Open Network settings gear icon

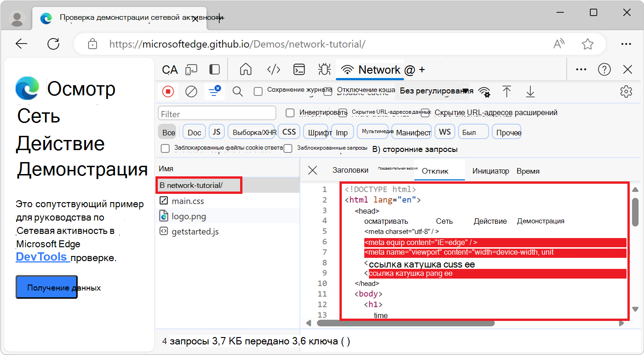[626, 91]
